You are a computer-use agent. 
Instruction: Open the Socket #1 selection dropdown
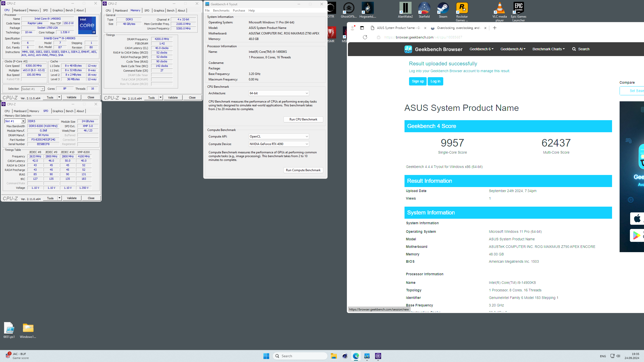pos(33,89)
